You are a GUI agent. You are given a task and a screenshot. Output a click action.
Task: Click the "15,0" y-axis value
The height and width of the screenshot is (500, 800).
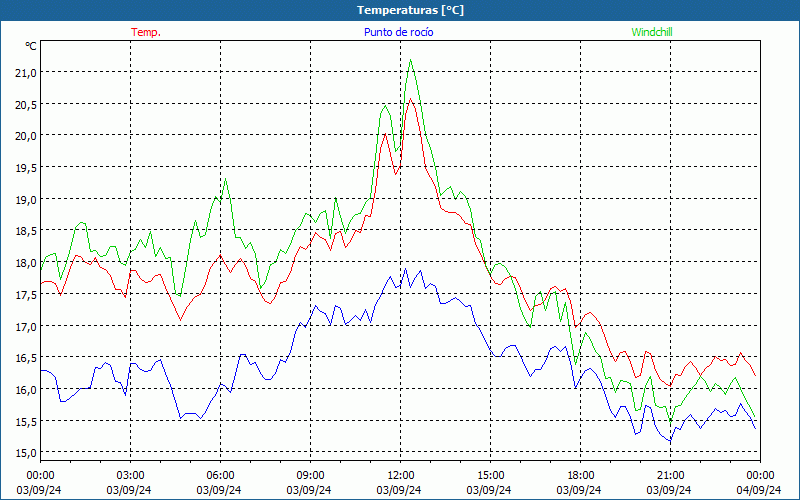point(26,453)
